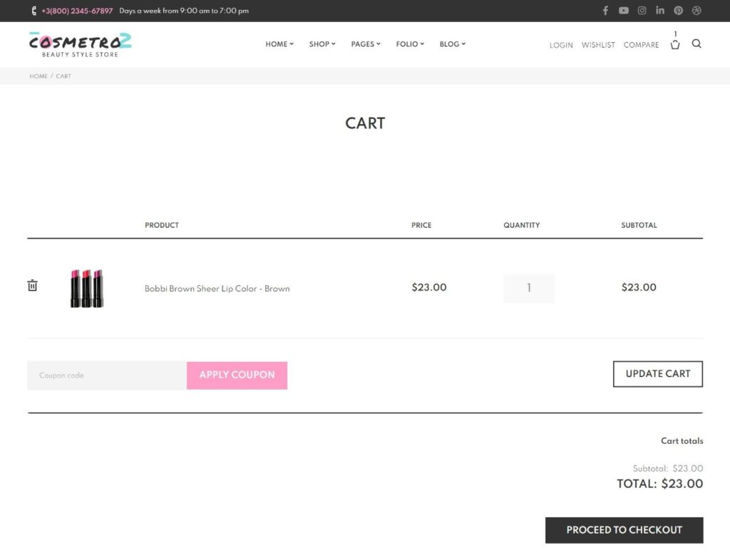Click the QUANTITY column header
Image resolution: width=730 pixels, height=560 pixels.
pyautogui.click(x=521, y=225)
